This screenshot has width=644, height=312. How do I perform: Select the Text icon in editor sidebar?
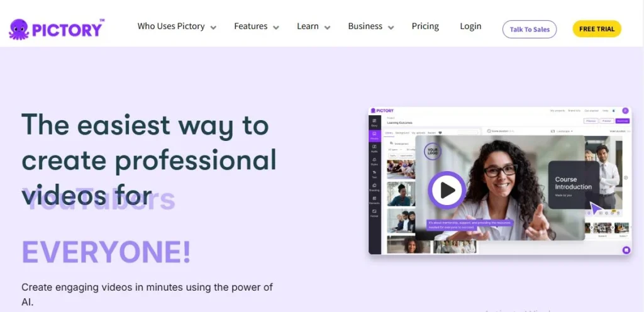click(x=374, y=174)
